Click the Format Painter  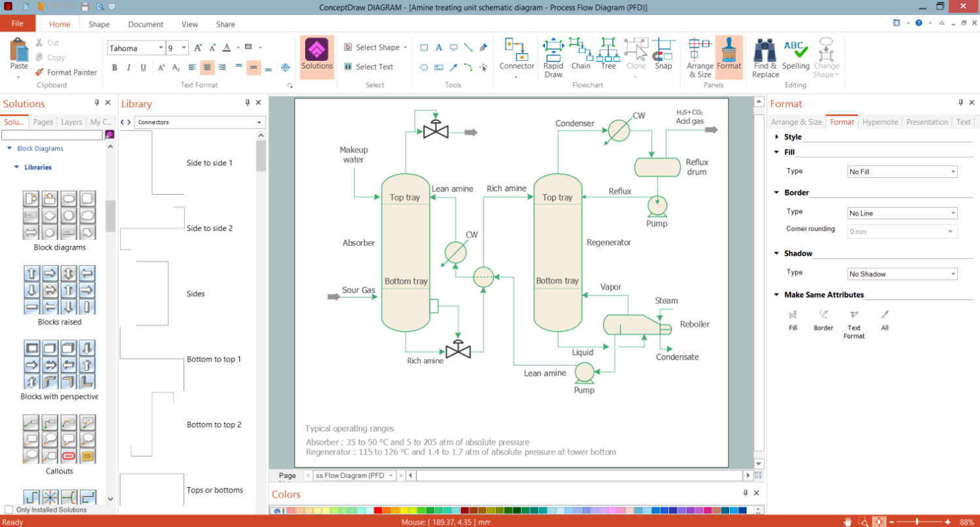[66, 73]
